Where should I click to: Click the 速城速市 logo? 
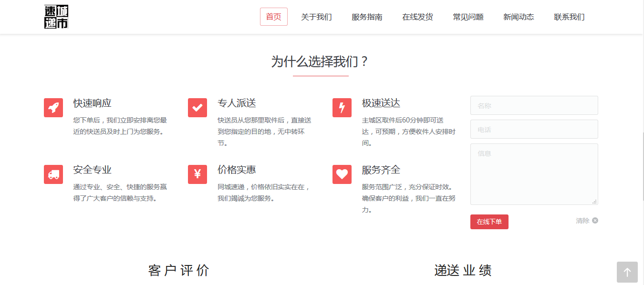[x=56, y=17]
